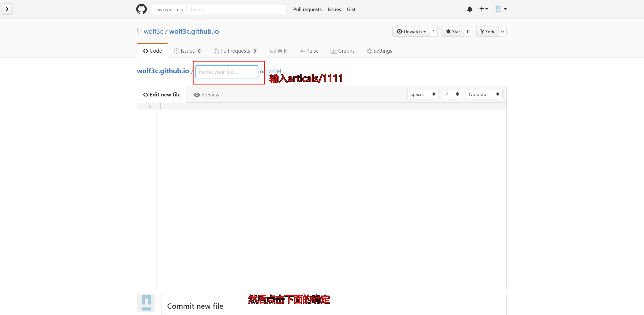Screen dimensions: 644x315
Task: Click the Wiki book icon
Action: click(x=273, y=51)
